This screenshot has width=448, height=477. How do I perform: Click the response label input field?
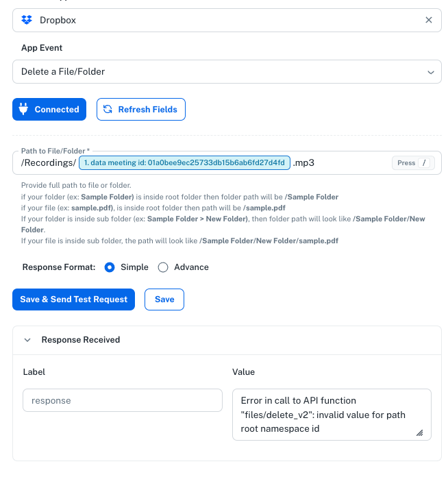click(x=123, y=400)
